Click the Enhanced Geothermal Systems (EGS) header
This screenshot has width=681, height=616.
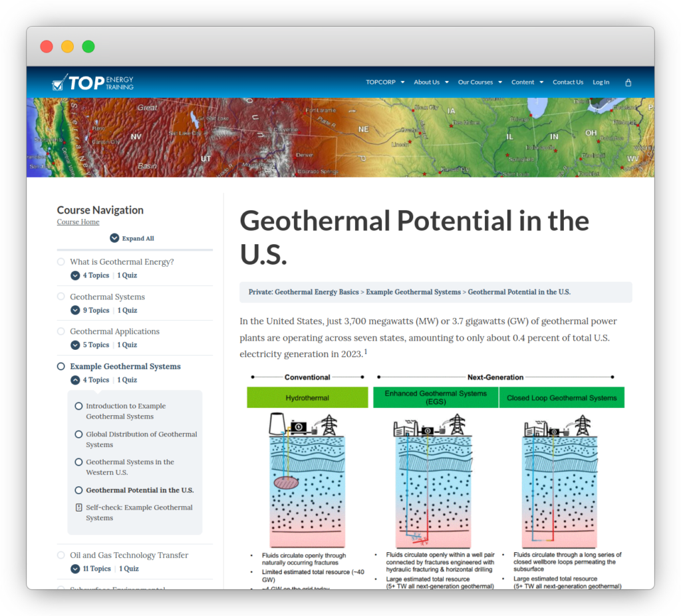[436, 398]
